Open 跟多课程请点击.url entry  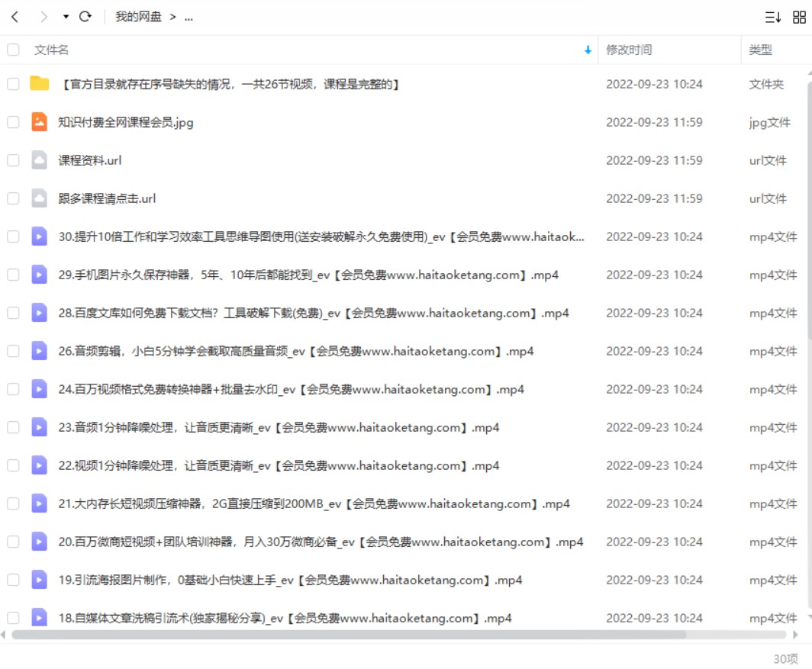click(x=107, y=199)
